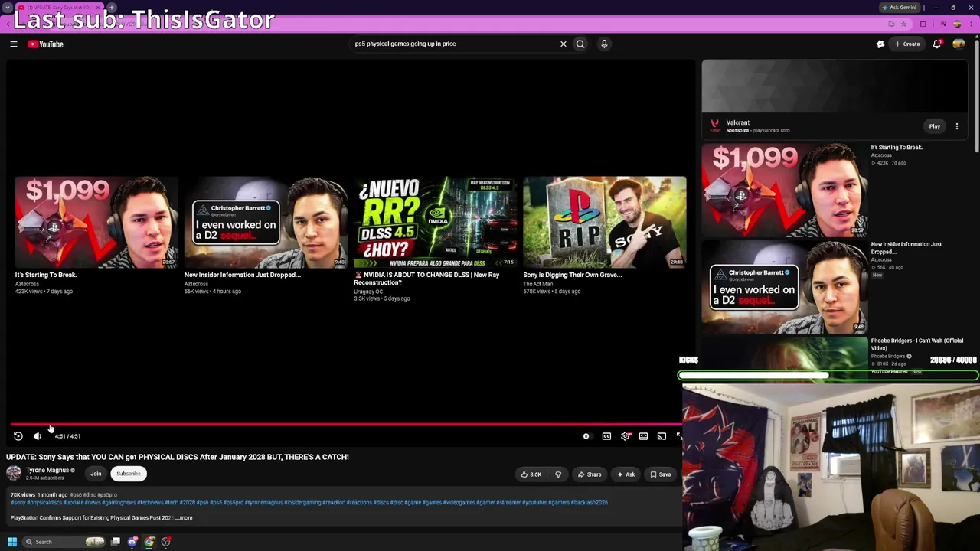Open the sparkle icon beside Create
Image resolution: width=980 pixels, height=551 pixels.
880,44
